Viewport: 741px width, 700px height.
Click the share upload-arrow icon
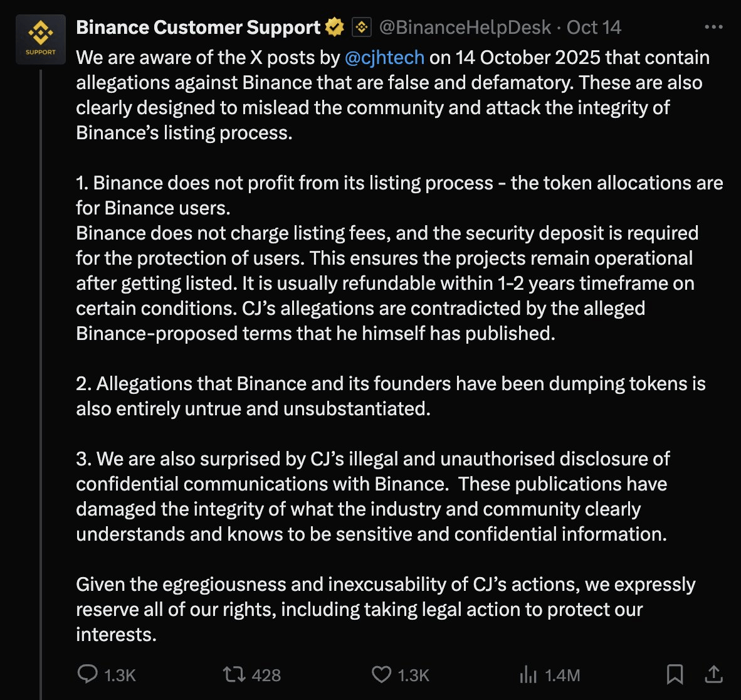click(x=714, y=674)
